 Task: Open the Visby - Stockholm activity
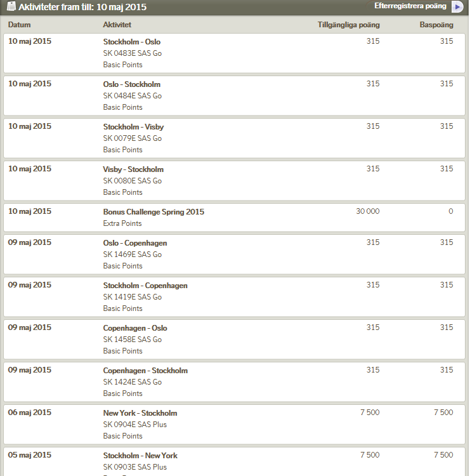(x=133, y=169)
